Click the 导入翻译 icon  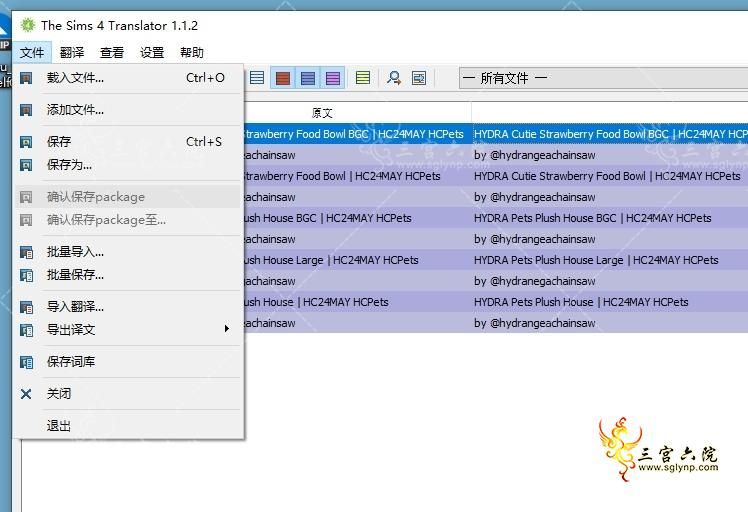point(26,307)
